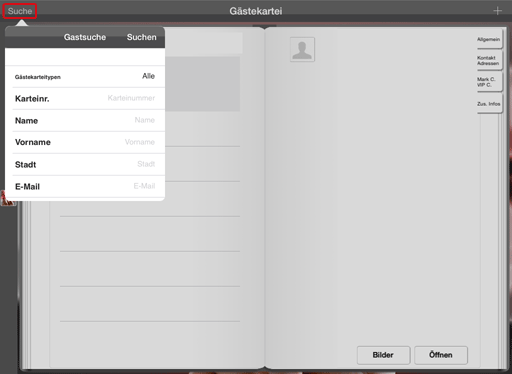Switch to the Mark C. VIP C. tab
The width and height of the screenshot is (512, 374).
[x=489, y=82]
